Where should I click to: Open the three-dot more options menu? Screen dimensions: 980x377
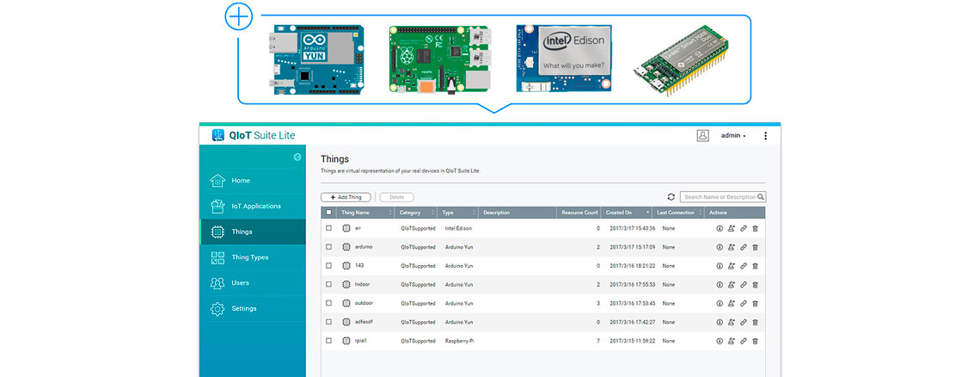pyautogui.click(x=766, y=136)
